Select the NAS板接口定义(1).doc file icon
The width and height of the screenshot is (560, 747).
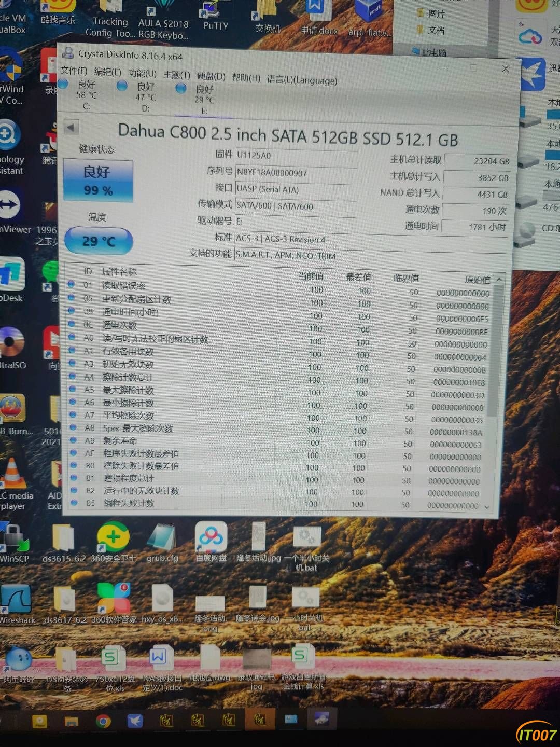[x=162, y=669]
